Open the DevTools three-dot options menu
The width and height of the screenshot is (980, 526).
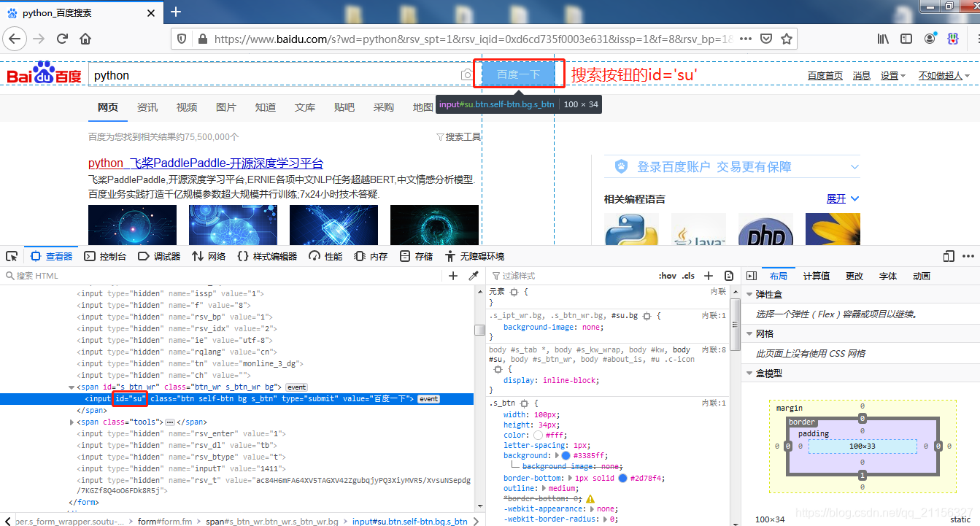968,256
